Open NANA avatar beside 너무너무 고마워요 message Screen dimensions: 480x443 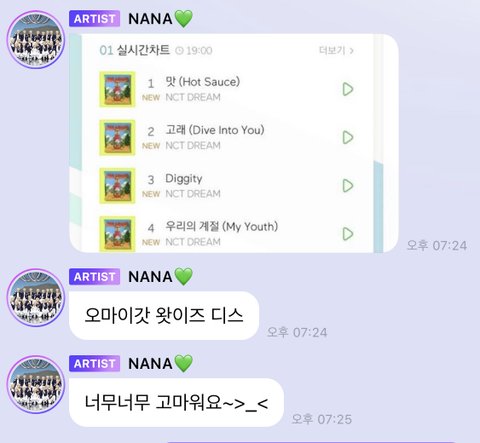click(36, 384)
